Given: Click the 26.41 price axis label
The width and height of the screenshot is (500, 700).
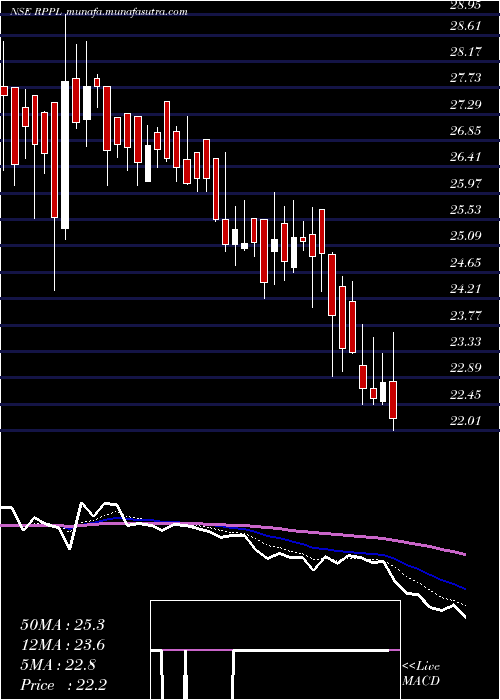Looking at the screenshot, I should click(x=465, y=157).
